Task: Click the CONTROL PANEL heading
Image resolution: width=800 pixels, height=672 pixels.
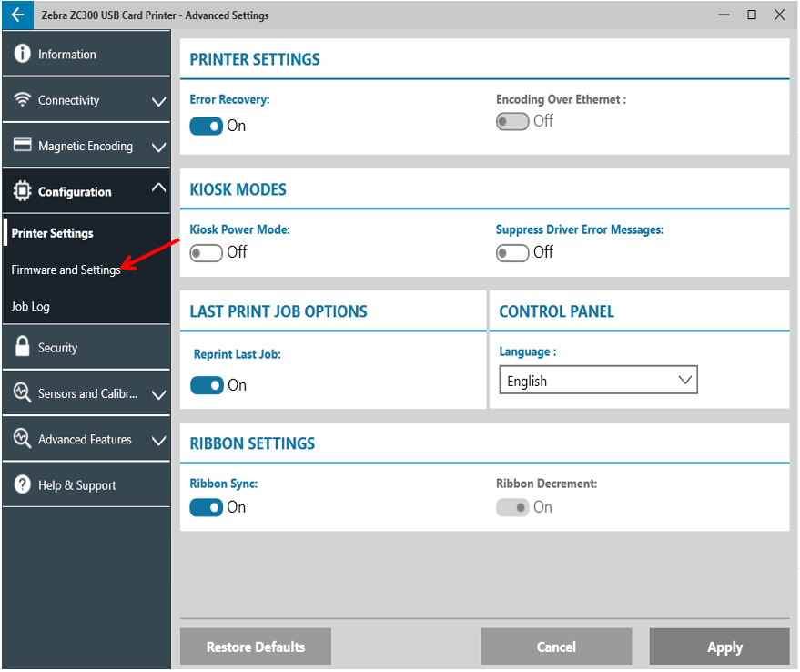Action: click(x=556, y=311)
